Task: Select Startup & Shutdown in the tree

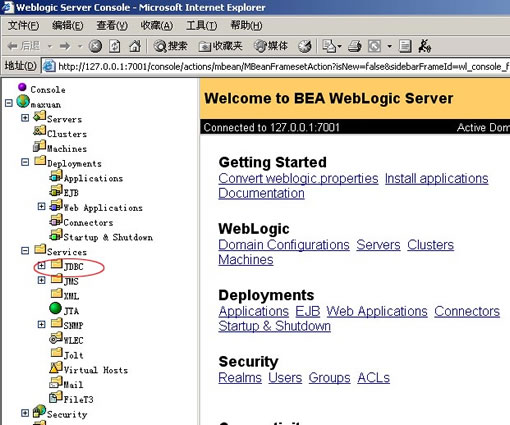Action: tap(108, 237)
